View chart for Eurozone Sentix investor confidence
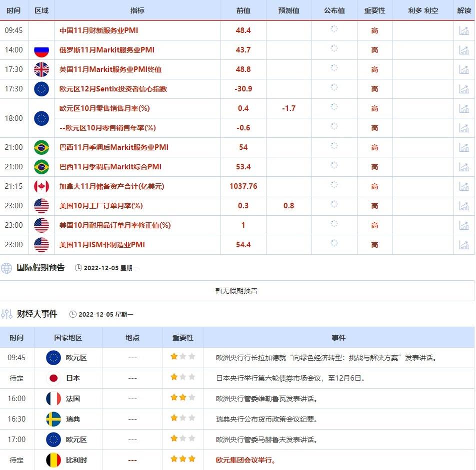The image size is (476, 470). point(464,89)
